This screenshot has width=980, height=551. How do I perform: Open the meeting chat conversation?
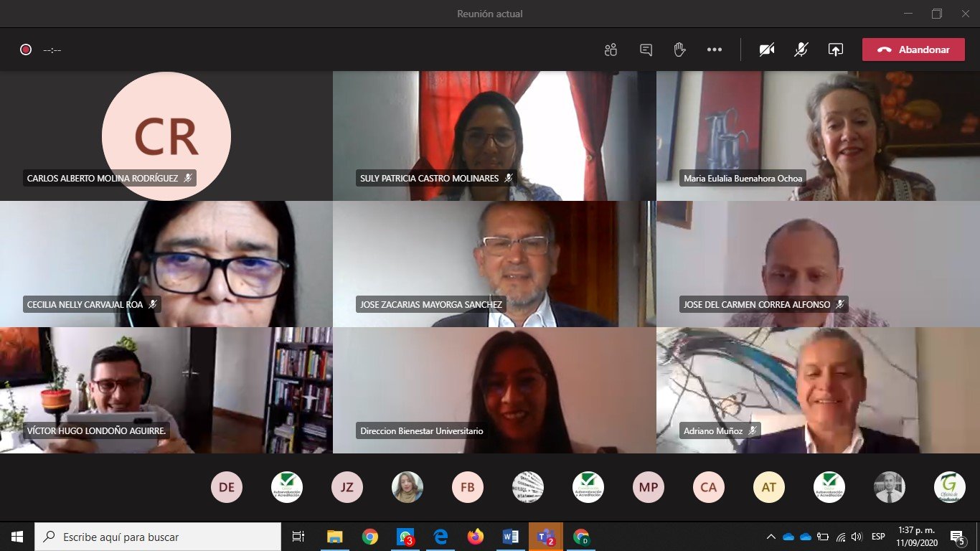coord(646,50)
